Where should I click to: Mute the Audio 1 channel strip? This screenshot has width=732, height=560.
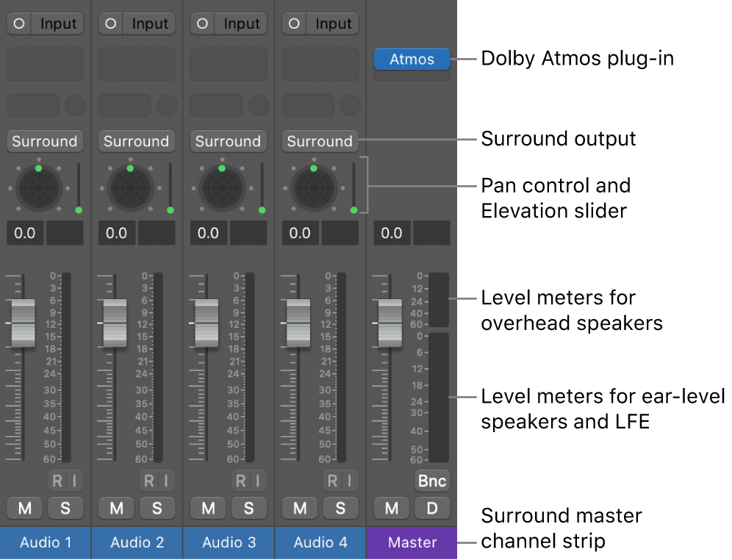(x=24, y=508)
